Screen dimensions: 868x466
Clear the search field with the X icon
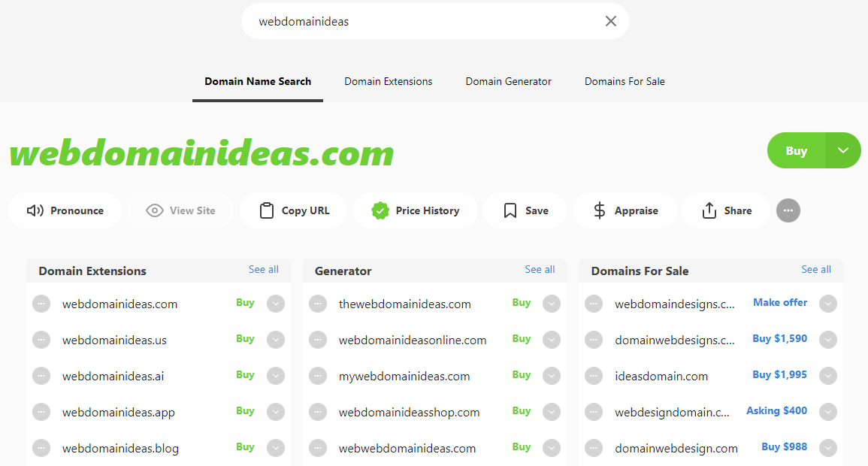click(610, 21)
